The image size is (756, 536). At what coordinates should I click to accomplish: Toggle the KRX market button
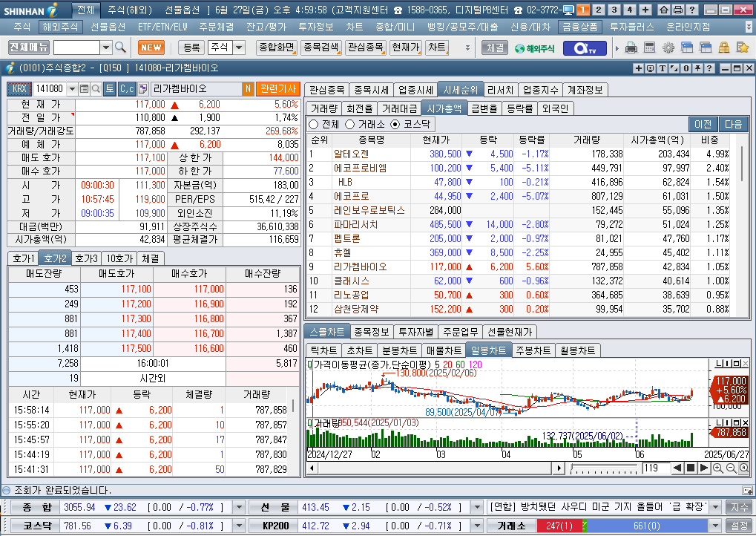click(x=19, y=89)
